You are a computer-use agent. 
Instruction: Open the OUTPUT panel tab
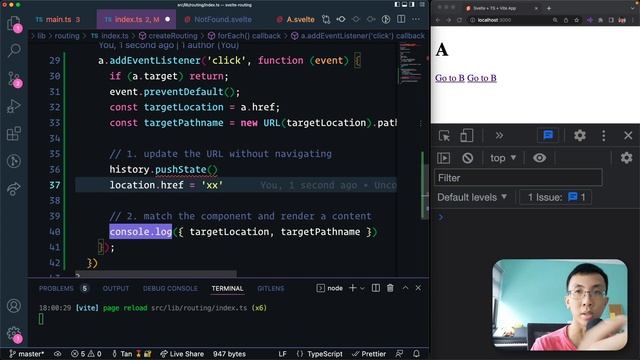coord(116,289)
